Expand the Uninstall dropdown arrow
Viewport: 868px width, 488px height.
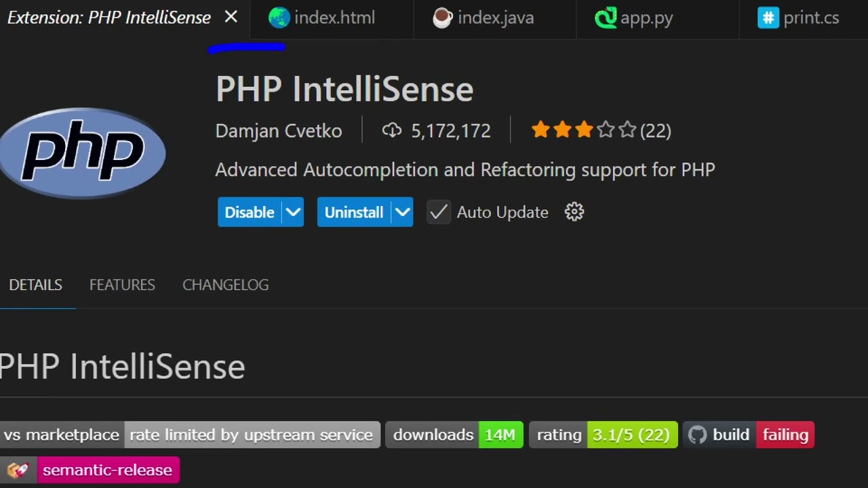pyautogui.click(x=403, y=212)
